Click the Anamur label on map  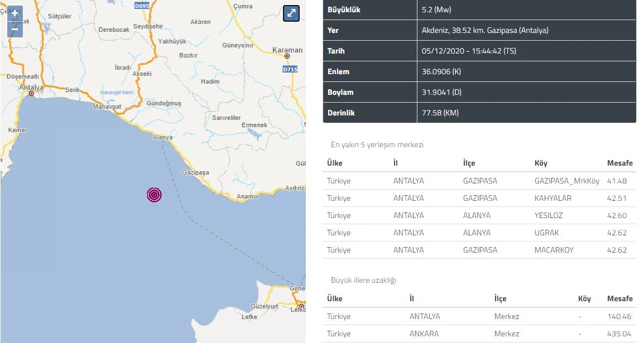click(x=248, y=196)
